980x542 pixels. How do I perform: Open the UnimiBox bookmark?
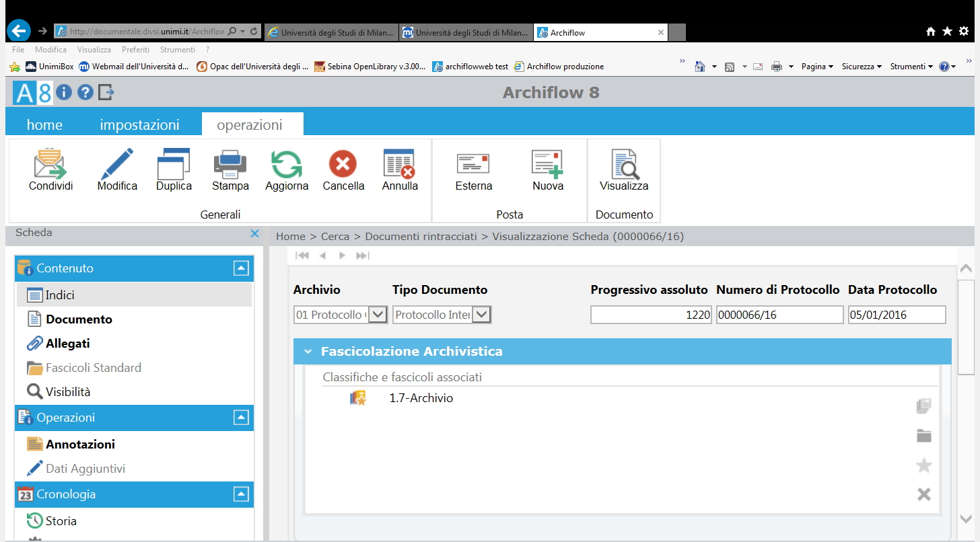(x=50, y=67)
